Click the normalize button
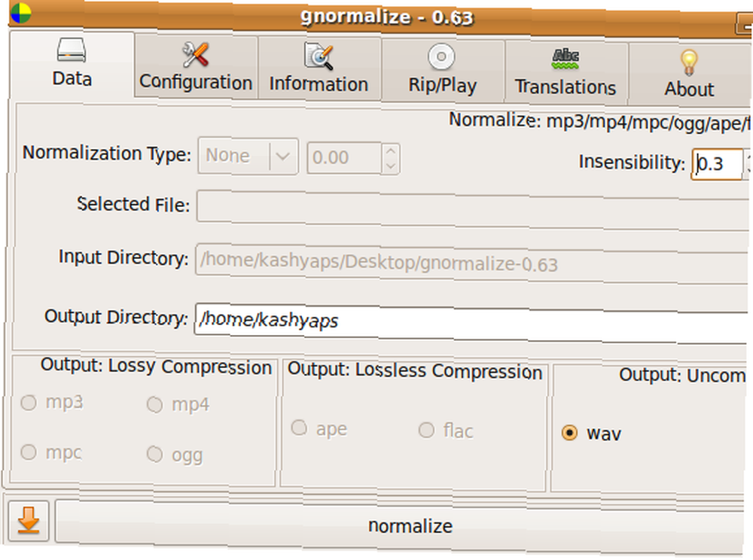The width and height of the screenshot is (753, 560). 400,525
